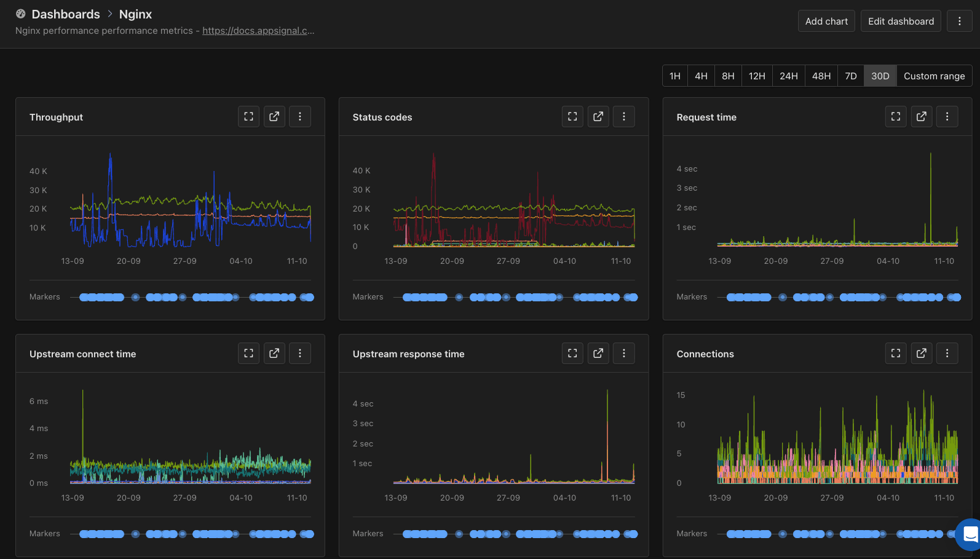Click the Edit dashboard button
Screen dimensions: 980x559
pos(901,21)
